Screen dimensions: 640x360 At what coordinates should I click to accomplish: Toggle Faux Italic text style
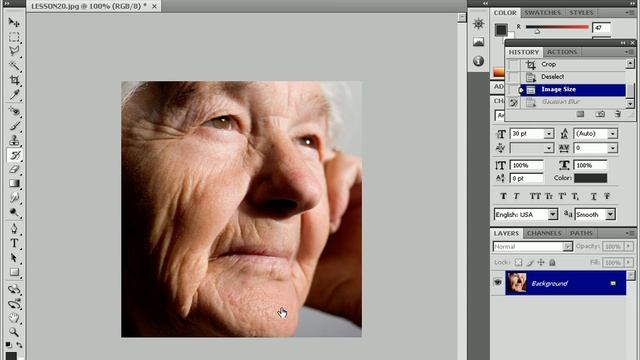516,196
